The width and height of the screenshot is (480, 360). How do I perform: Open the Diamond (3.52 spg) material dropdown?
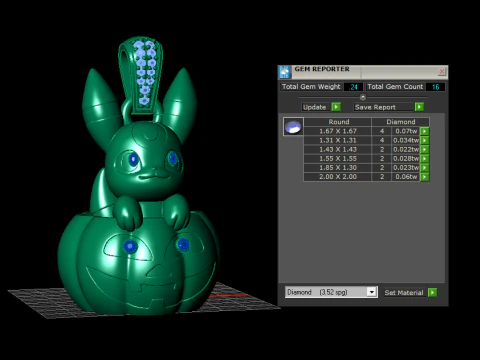point(372,292)
